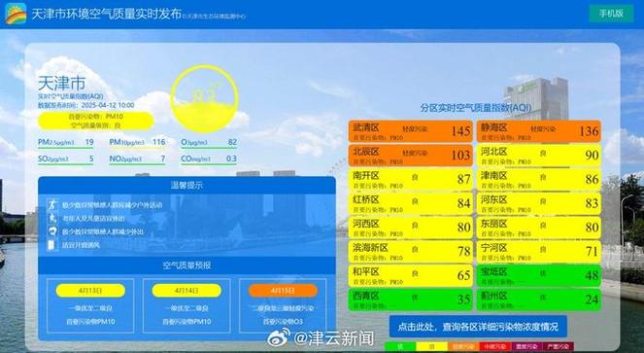Click the 河西区 district card
644x353 pixels.
(x=411, y=228)
